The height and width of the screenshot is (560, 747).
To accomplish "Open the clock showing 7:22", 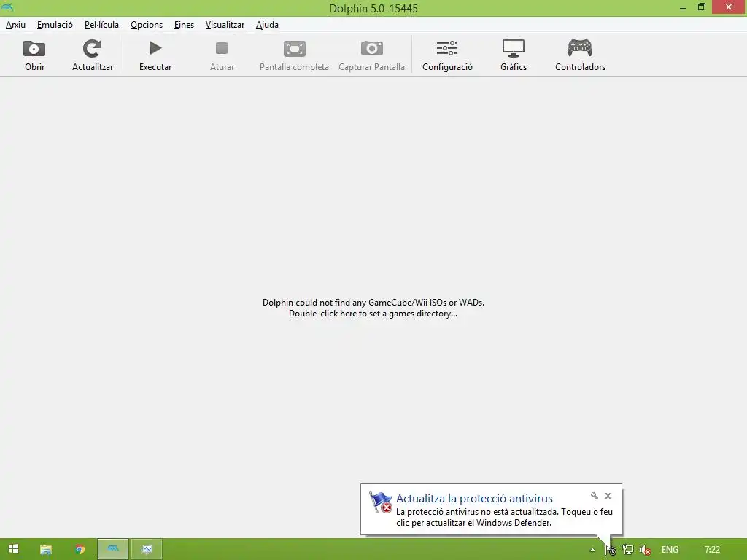I will coord(712,550).
